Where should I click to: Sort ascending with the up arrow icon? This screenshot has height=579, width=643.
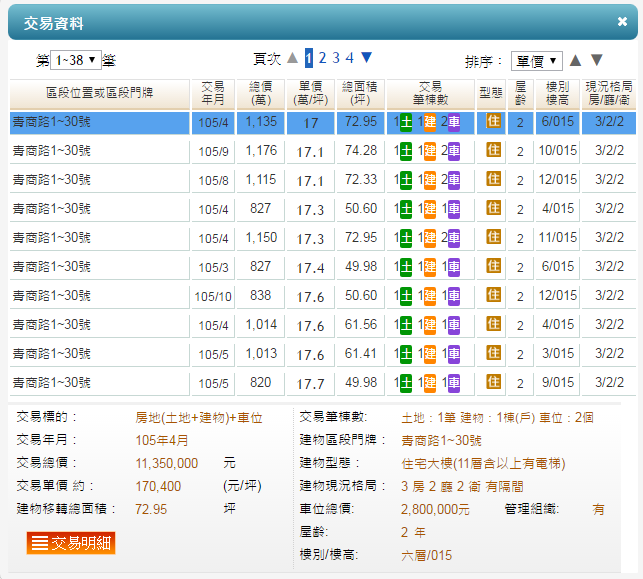(x=575, y=60)
